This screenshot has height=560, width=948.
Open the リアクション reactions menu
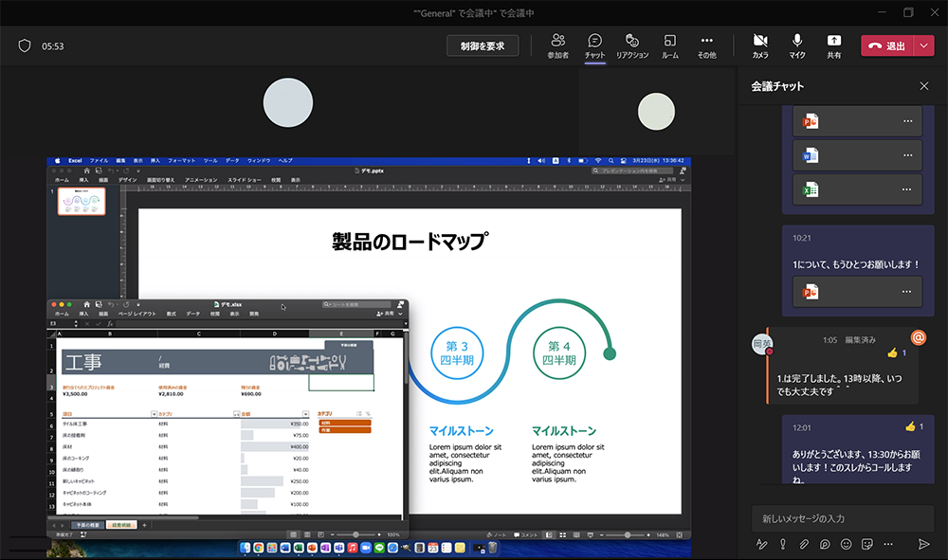(632, 45)
